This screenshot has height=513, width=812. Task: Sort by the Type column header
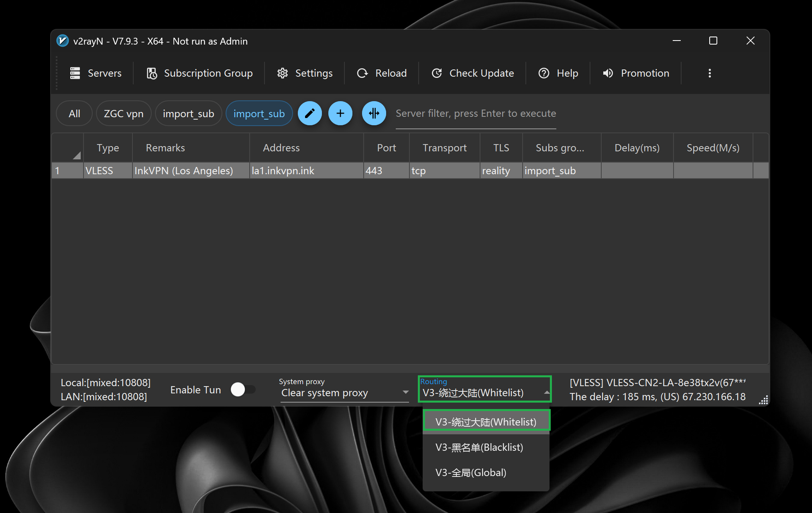pos(108,148)
